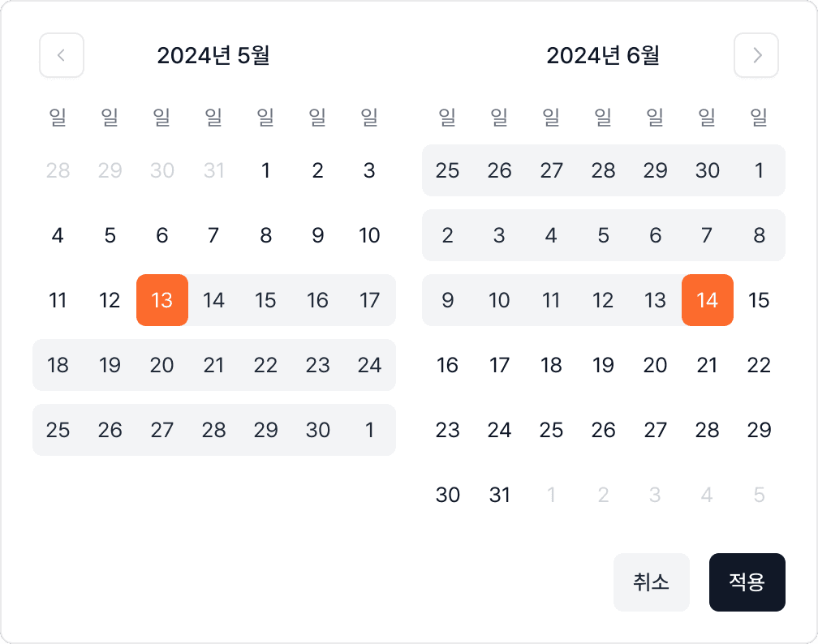Select the highlighted end date June 14
818x644 pixels.
click(x=707, y=300)
